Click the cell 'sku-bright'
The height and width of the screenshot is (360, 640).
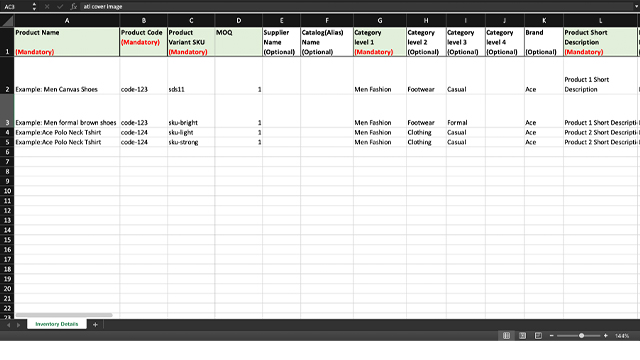coord(191,111)
